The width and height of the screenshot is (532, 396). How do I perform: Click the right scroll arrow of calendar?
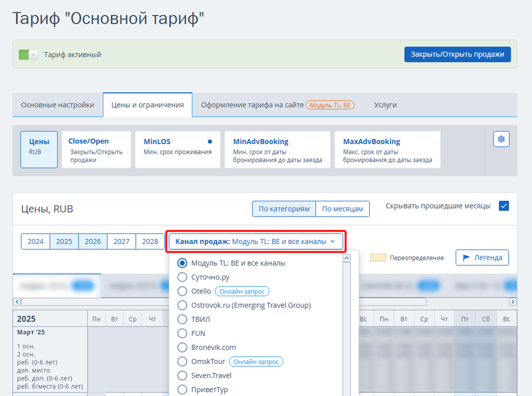(x=512, y=302)
